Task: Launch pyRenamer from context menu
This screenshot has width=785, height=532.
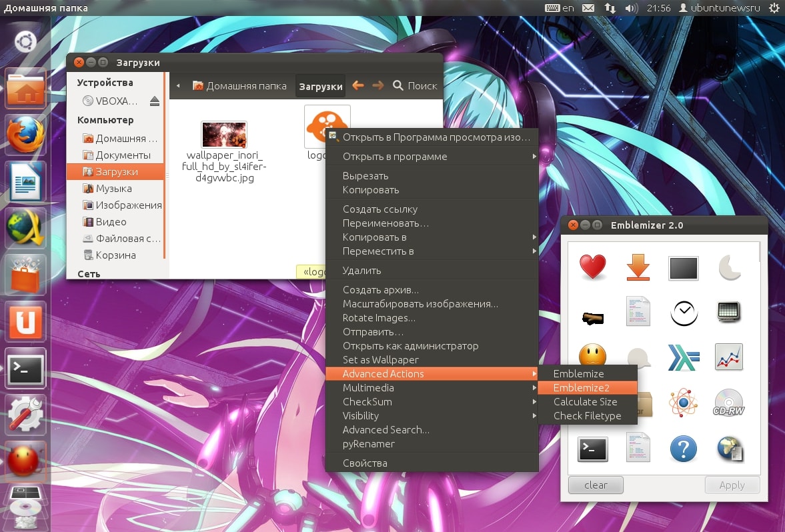Action: click(432, 444)
